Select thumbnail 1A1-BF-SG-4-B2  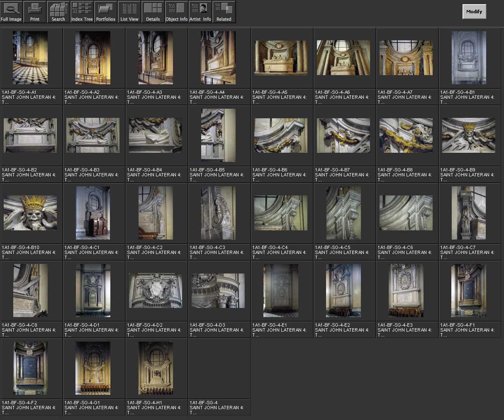[x=30, y=135]
